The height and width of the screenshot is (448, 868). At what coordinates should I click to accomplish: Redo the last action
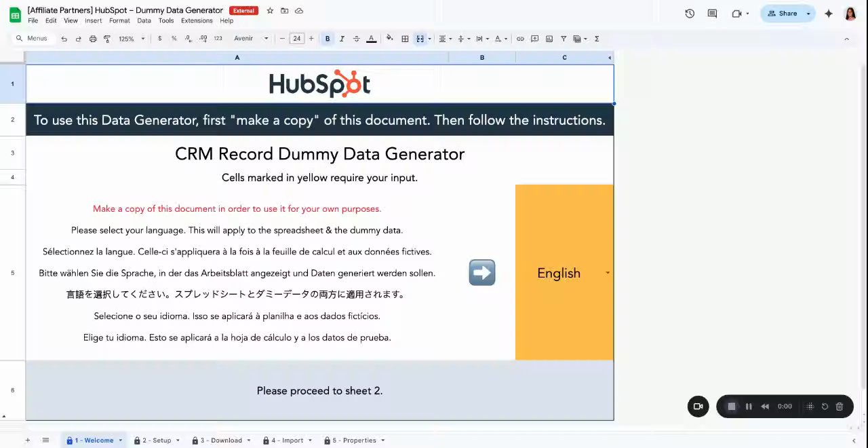pyautogui.click(x=78, y=39)
